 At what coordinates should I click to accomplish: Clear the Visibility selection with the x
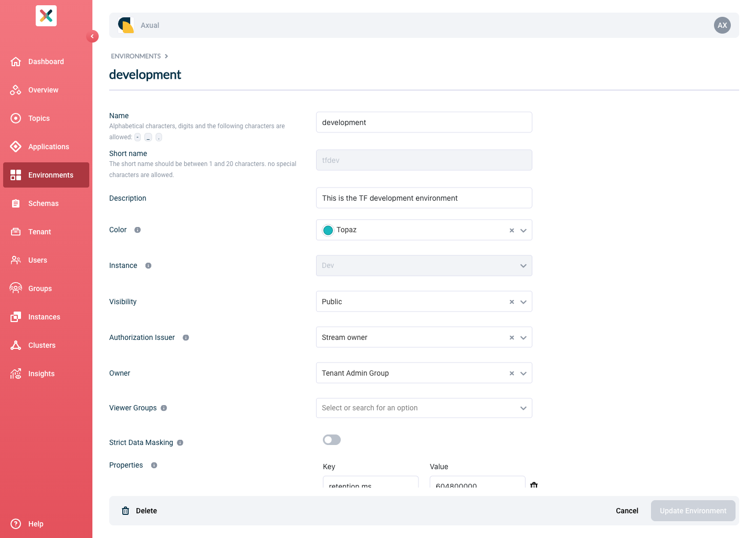(512, 302)
